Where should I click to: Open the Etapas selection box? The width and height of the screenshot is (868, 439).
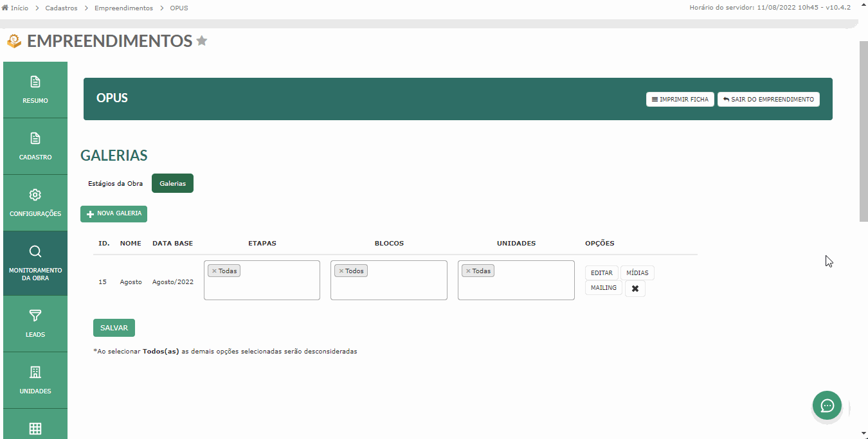262,280
